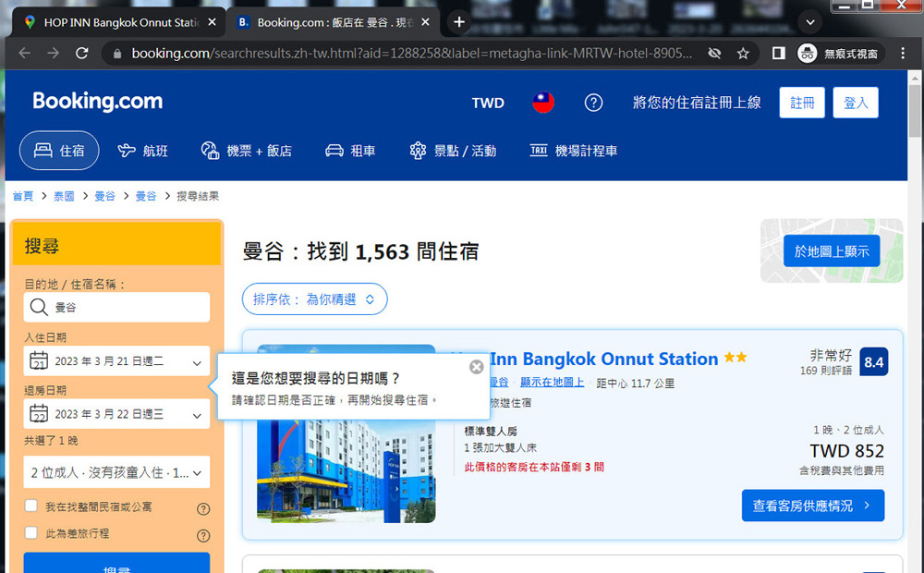Click the check-out calendar icon showing 22

tap(39, 413)
